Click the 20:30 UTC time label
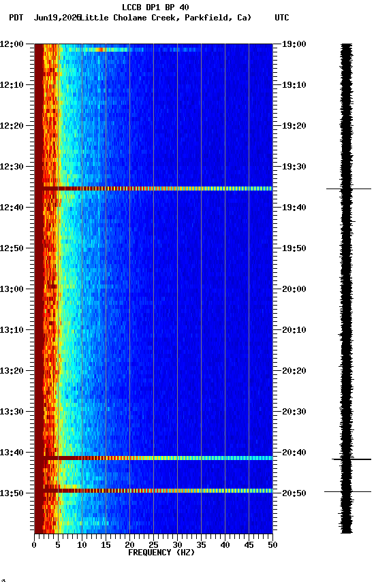Screen dimensions: 376x588 [x=294, y=412]
